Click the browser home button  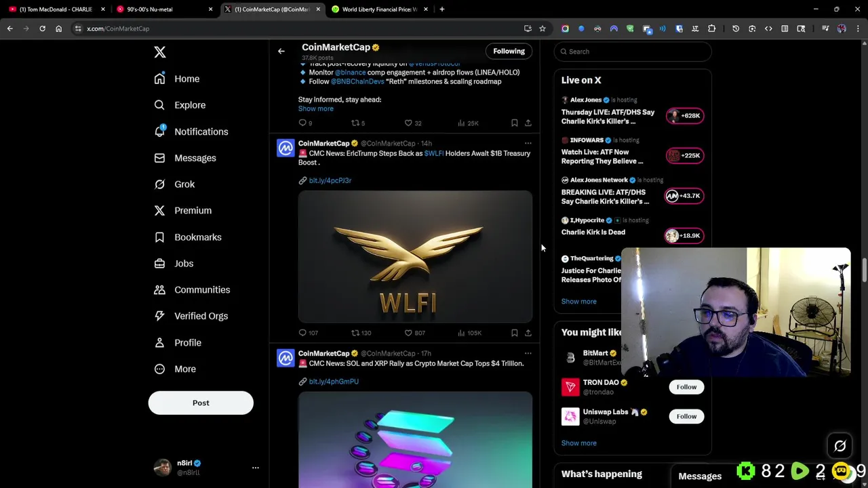pos(58,28)
